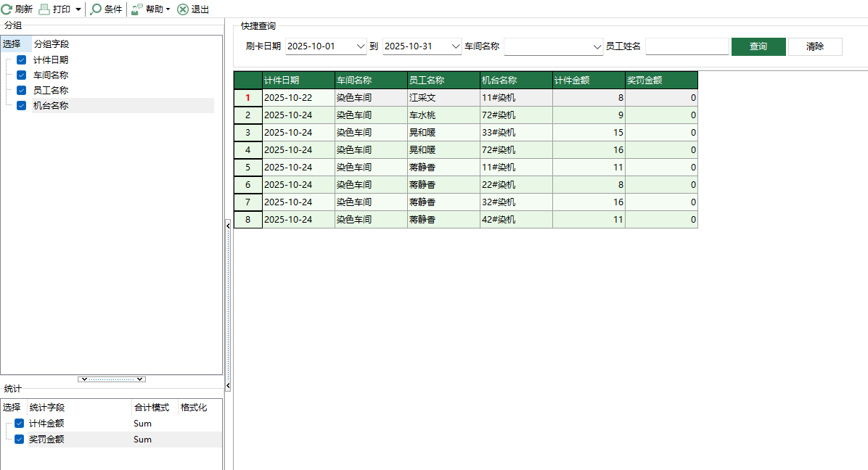The width and height of the screenshot is (868, 470).
Task: Uncheck the 计件日期 grouping field
Action: [x=21, y=59]
